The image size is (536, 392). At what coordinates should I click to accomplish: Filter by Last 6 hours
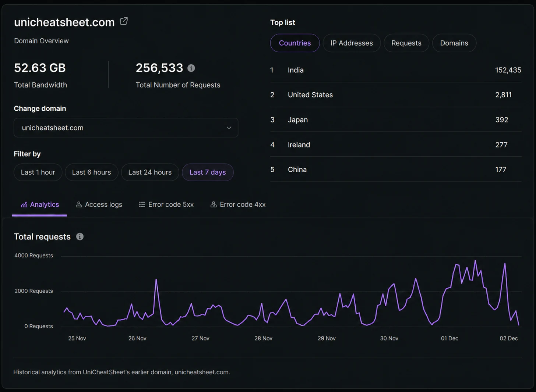click(91, 172)
